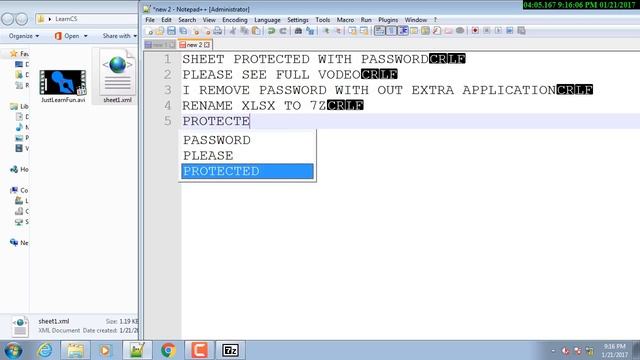This screenshot has height=360, width=640.
Task: Click the Cut scissors toolbar icon
Action: click(233, 31)
